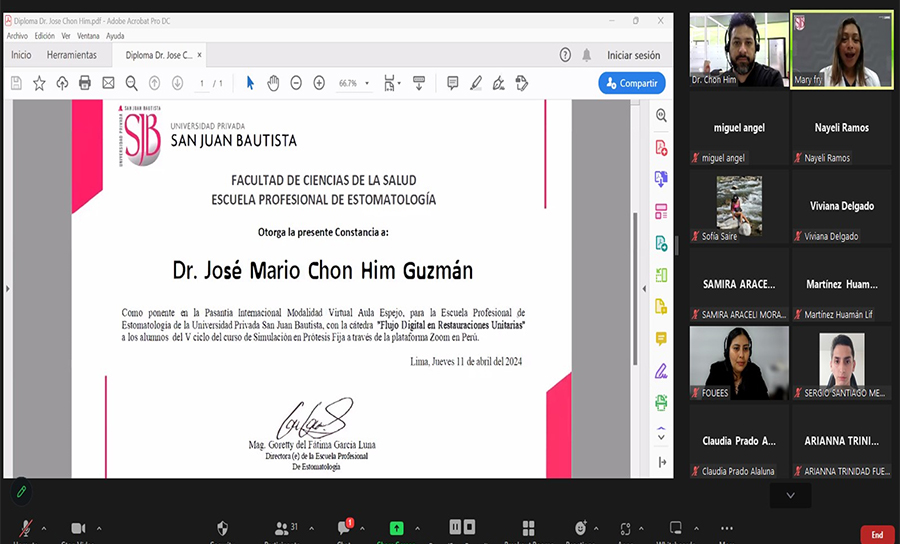The width and height of the screenshot is (900, 544).
Task: Open Zoom Reactions smiley
Action: click(x=580, y=528)
